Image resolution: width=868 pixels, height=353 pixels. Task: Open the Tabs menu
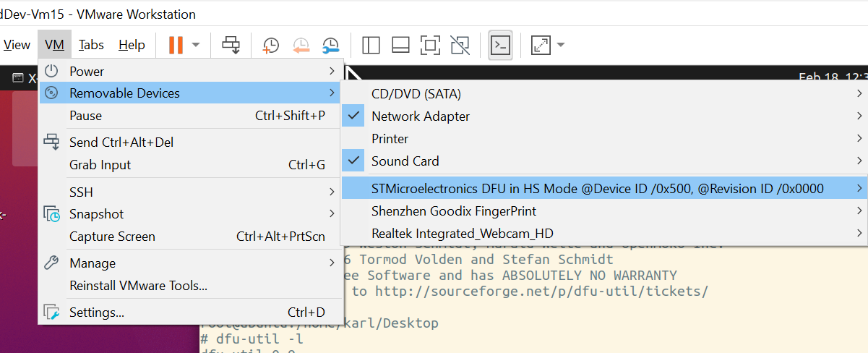click(x=92, y=45)
